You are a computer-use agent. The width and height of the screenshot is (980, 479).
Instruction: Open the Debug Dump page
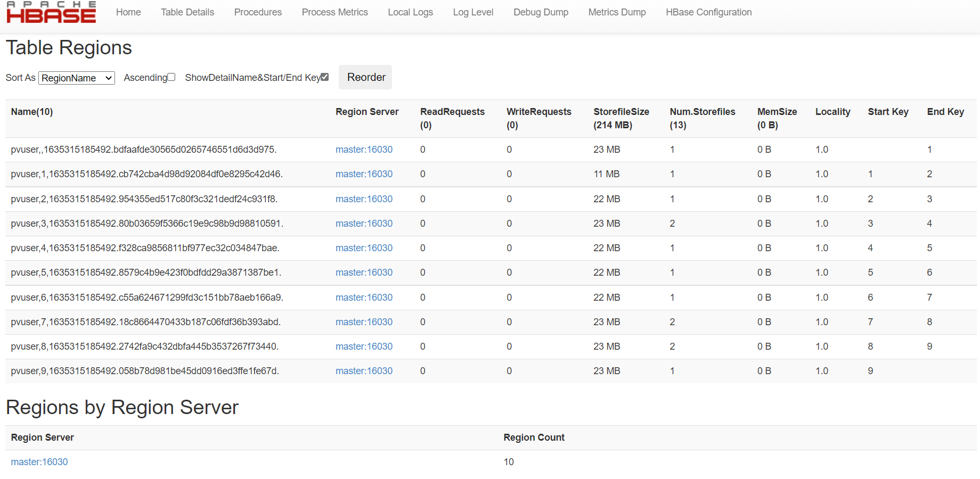(541, 12)
